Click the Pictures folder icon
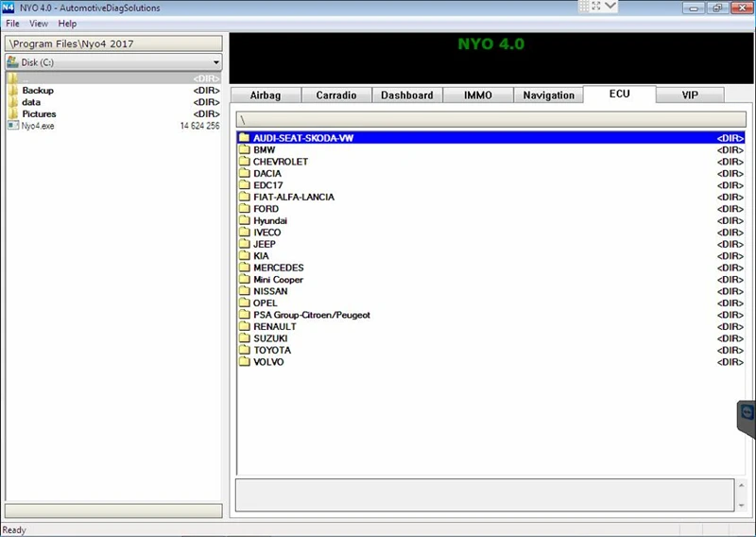This screenshot has height=537, width=756. pyautogui.click(x=13, y=113)
